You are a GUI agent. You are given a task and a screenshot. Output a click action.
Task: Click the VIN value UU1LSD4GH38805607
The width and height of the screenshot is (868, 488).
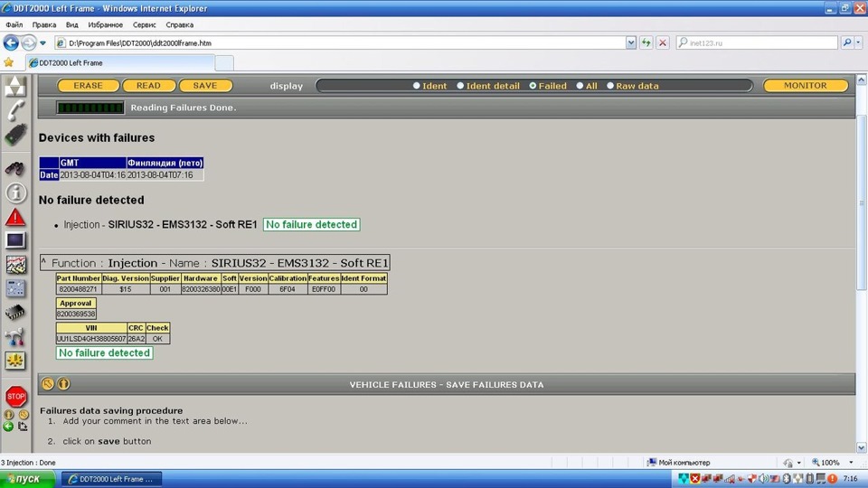click(91, 339)
